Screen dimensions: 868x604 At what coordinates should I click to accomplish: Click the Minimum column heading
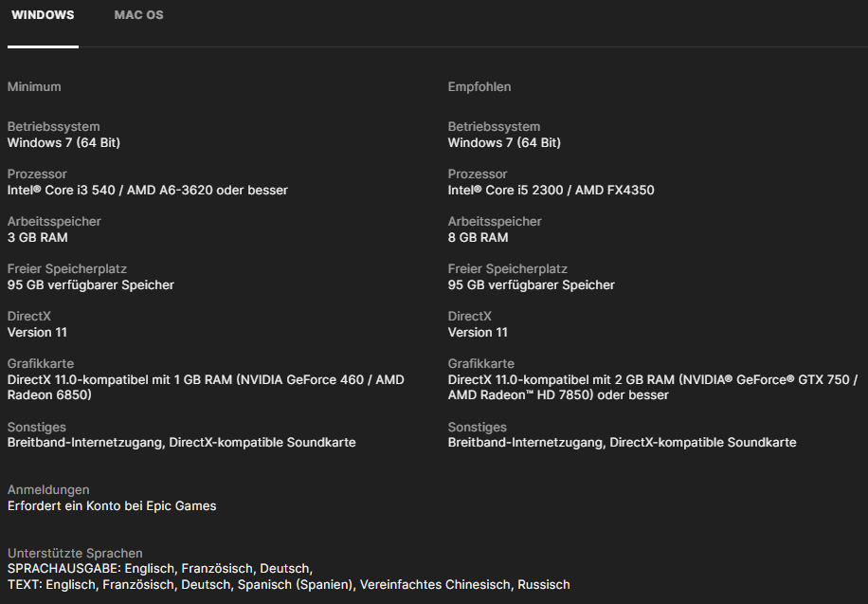pos(34,86)
